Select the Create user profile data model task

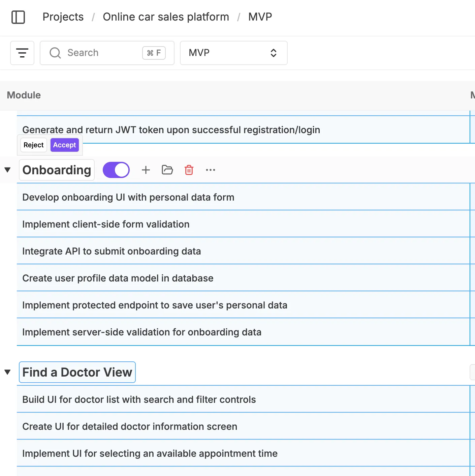[118, 278]
